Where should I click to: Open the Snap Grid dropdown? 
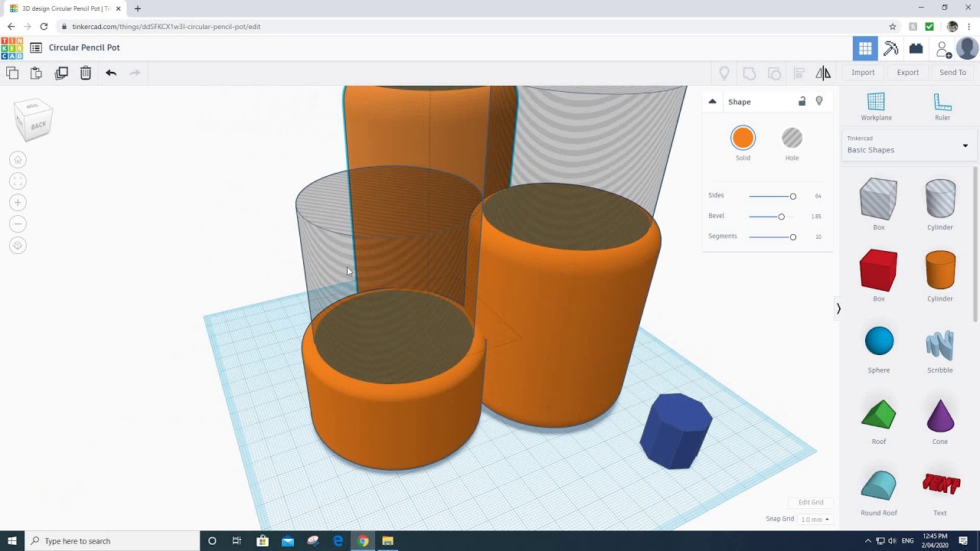point(815,519)
